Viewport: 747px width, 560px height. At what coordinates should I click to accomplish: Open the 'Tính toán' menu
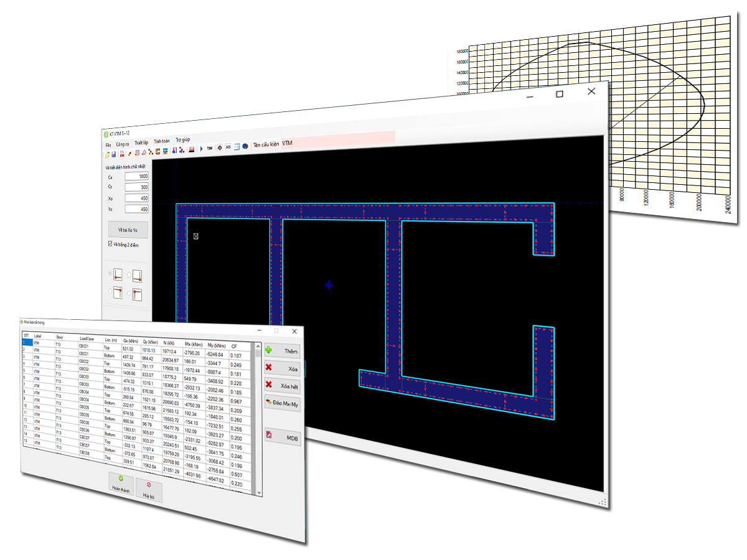coord(161,141)
